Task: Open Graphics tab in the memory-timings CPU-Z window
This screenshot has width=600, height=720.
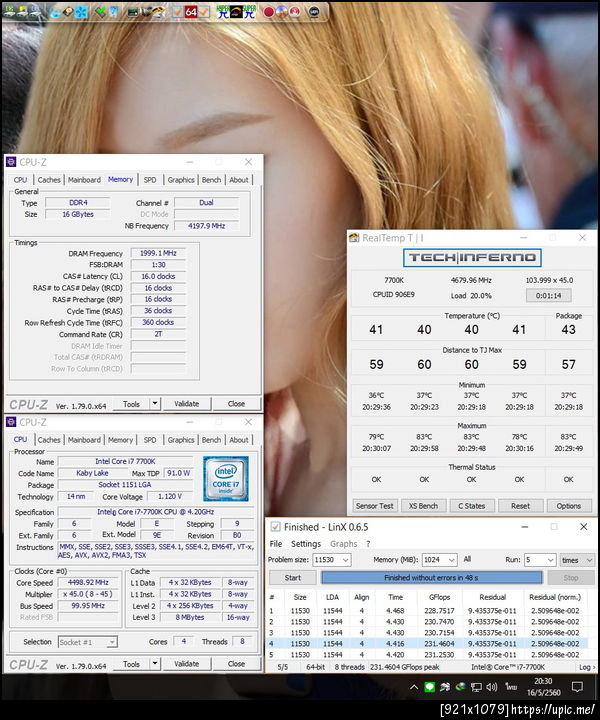Action: tap(181, 180)
